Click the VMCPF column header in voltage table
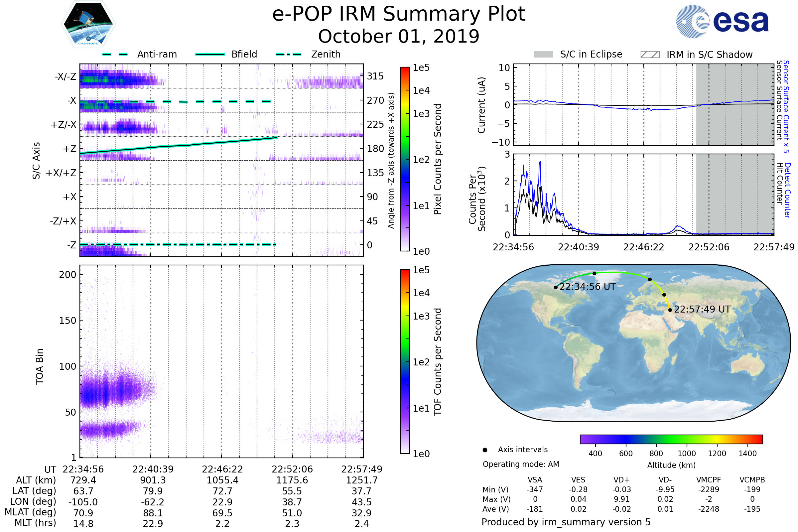 (709, 480)
